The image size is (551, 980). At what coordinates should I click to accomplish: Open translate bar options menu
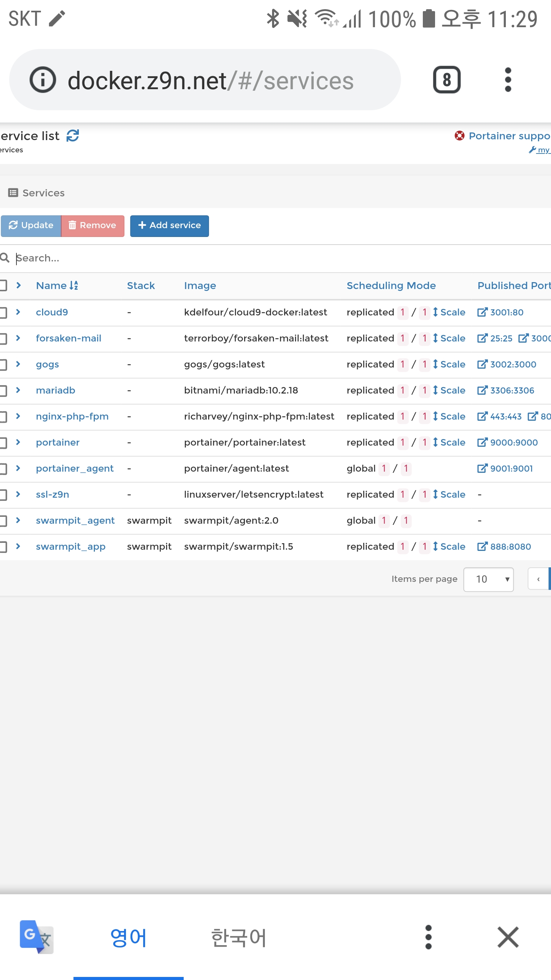428,937
